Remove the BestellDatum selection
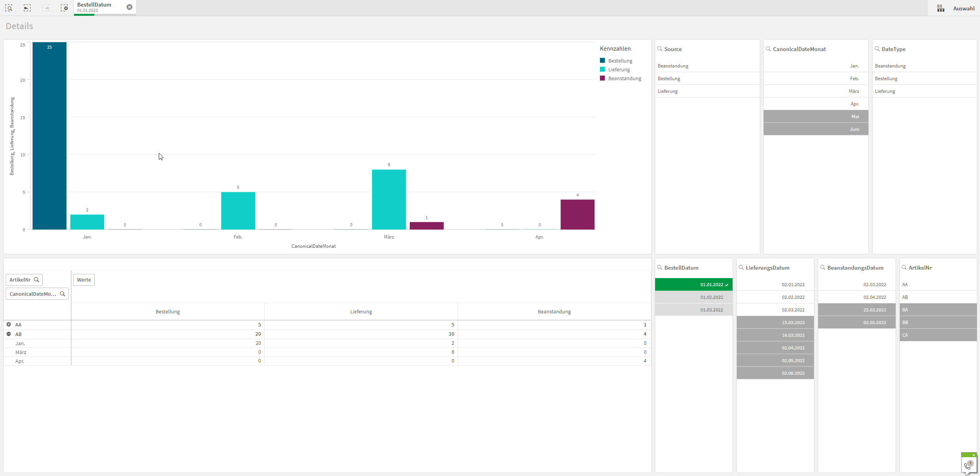The height and width of the screenshot is (476, 980). tap(129, 7)
